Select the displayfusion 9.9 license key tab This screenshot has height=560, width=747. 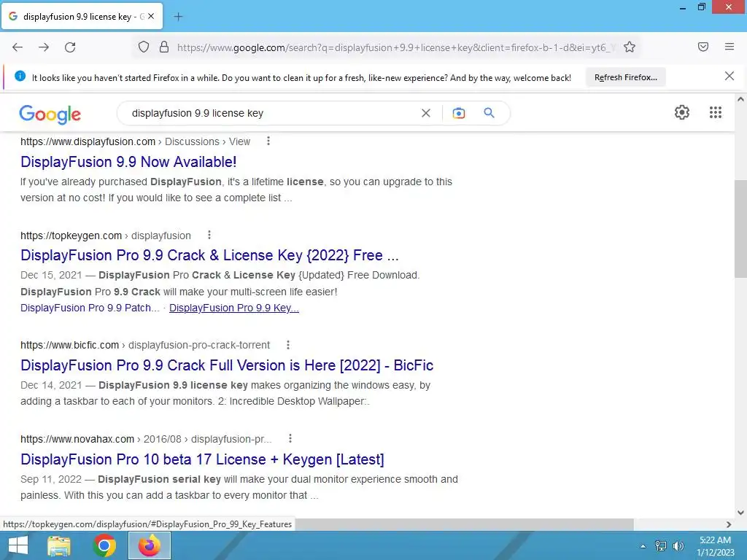click(x=82, y=17)
